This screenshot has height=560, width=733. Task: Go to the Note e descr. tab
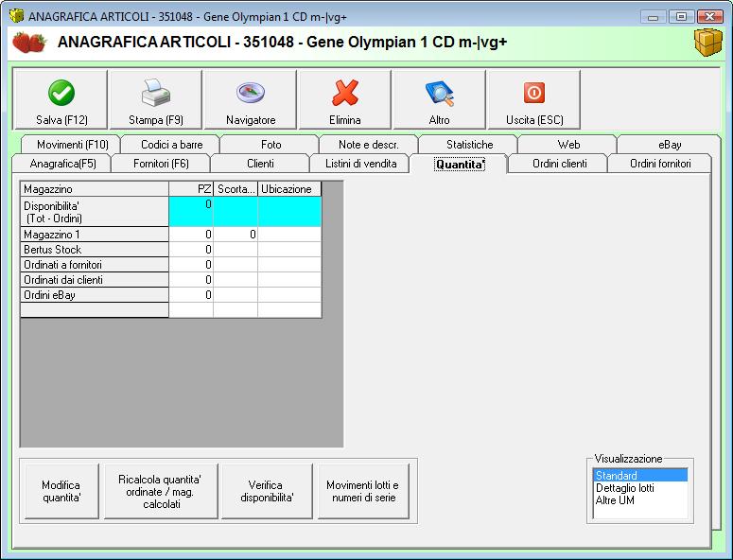(368, 145)
